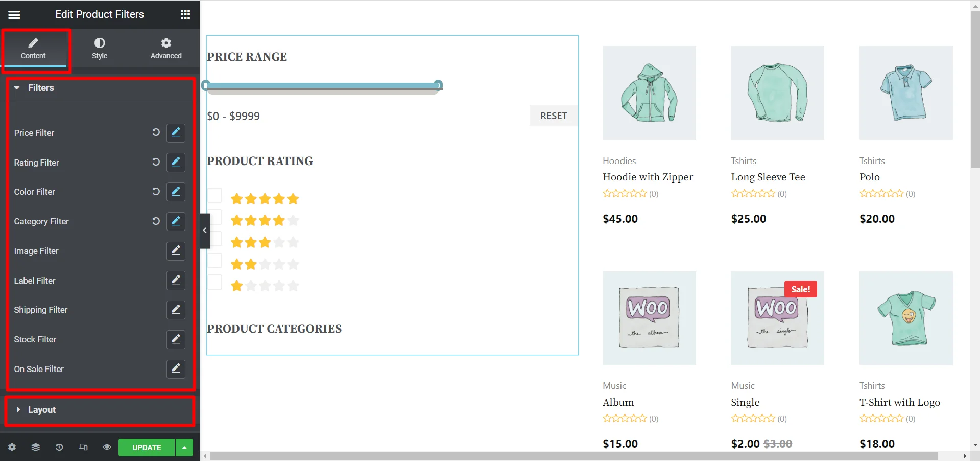Open page settings gear in the footer bar

[12, 447]
